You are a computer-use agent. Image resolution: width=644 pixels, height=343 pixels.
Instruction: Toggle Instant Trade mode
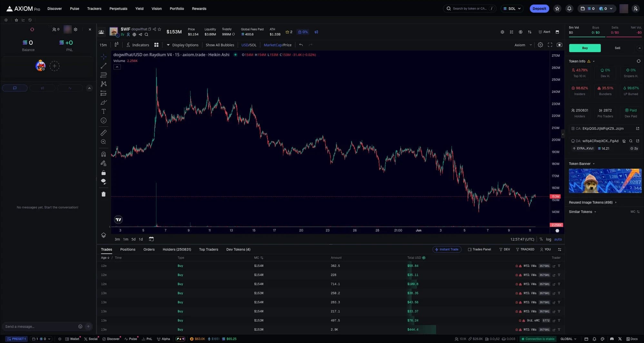point(447,249)
